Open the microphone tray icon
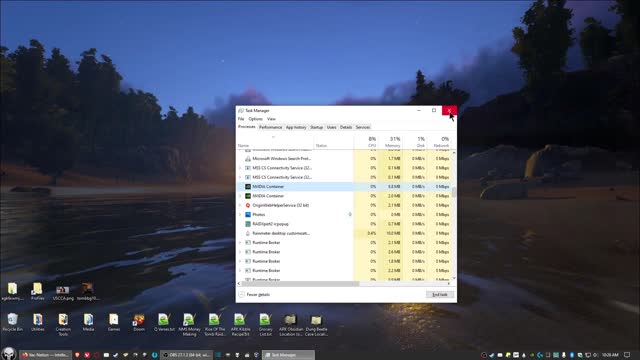This screenshot has height=360, width=640. [564, 355]
